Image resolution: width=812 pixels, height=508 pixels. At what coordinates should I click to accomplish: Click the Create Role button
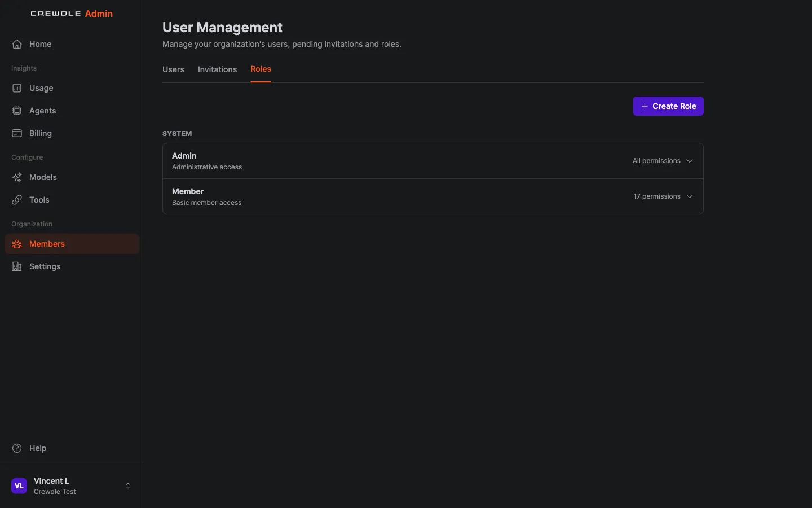coord(668,106)
